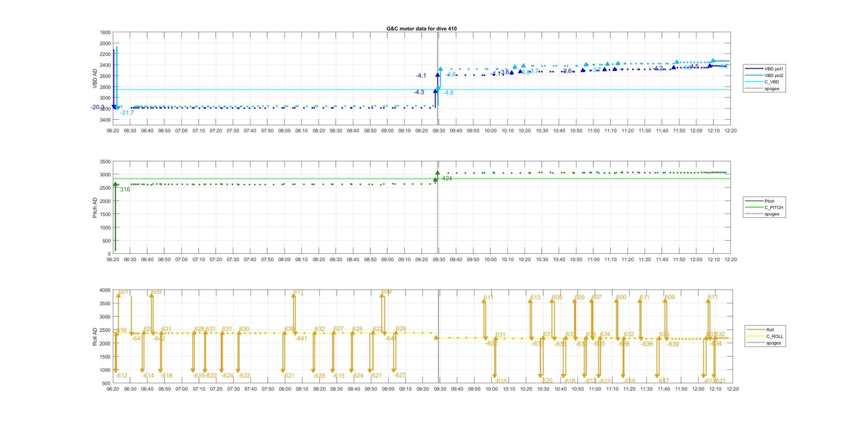The height and width of the screenshot is (430, 868).
Task: Click the 'Roll AD' y-axis label
Action: [x=95, y=337]
